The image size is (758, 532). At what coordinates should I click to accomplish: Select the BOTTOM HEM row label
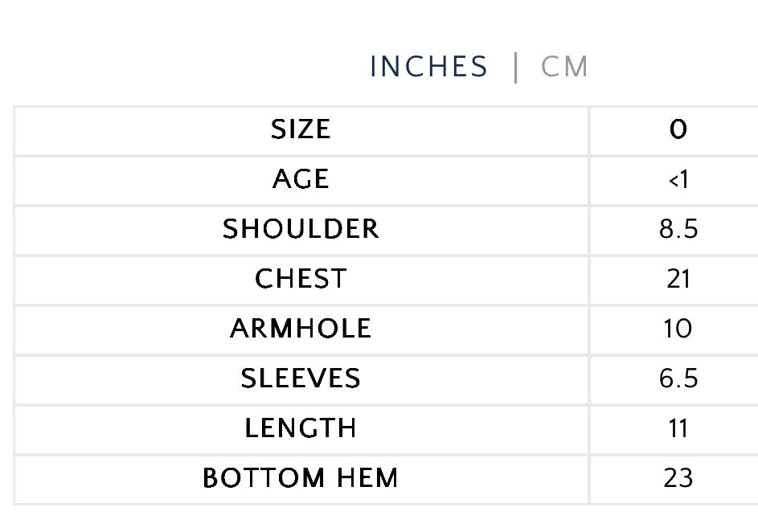click(x=301, y=478)
